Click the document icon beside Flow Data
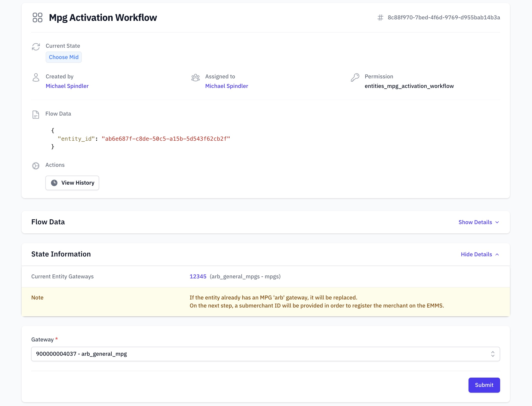This screenshot has width=532, height=406. point(36,115)
